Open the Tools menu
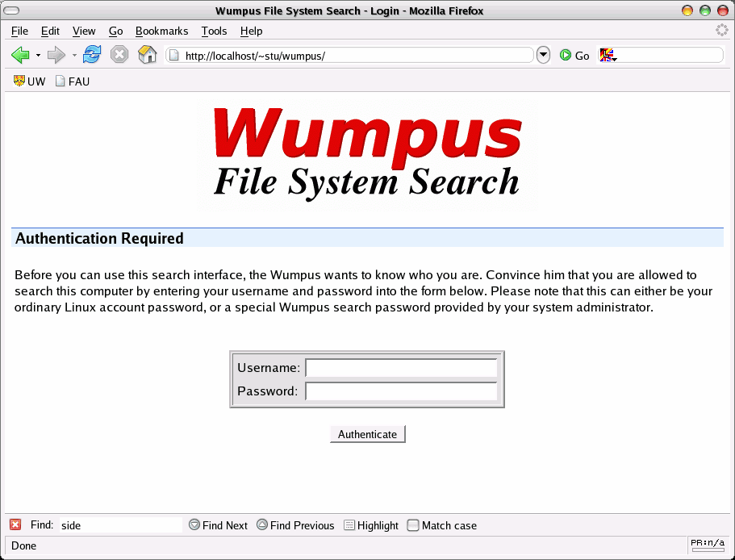This screenshot has height=560, width=735. (x=214, y=31)
